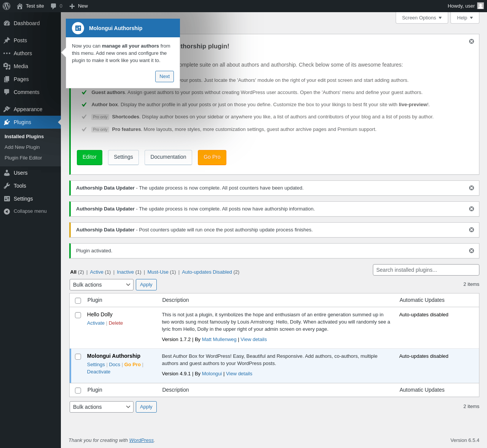The height and width of the screenshot is (448, 487).
Task: Filter plugins by Must-Use
Action: pyautogui.click(x=158, y=272)
